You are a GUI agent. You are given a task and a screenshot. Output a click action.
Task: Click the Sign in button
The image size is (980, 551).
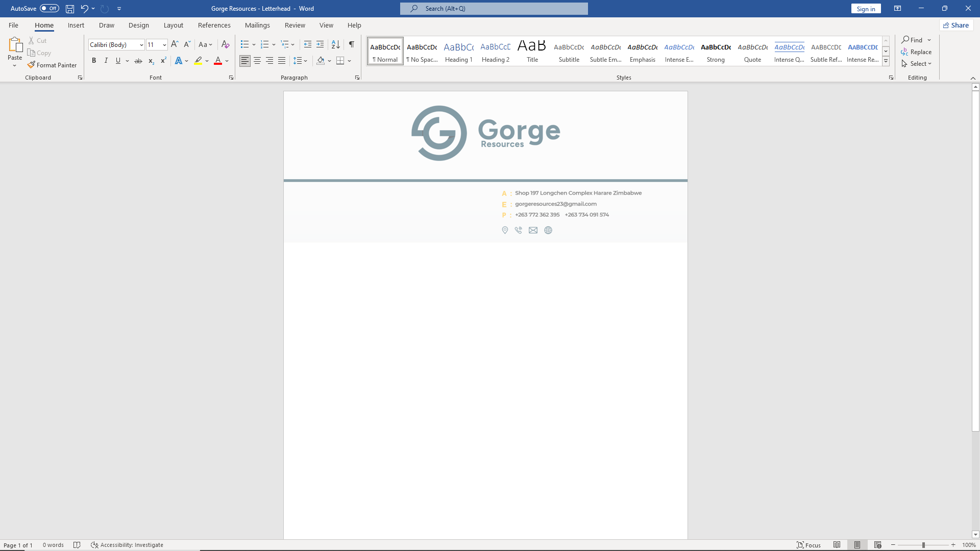coord(866,9)
